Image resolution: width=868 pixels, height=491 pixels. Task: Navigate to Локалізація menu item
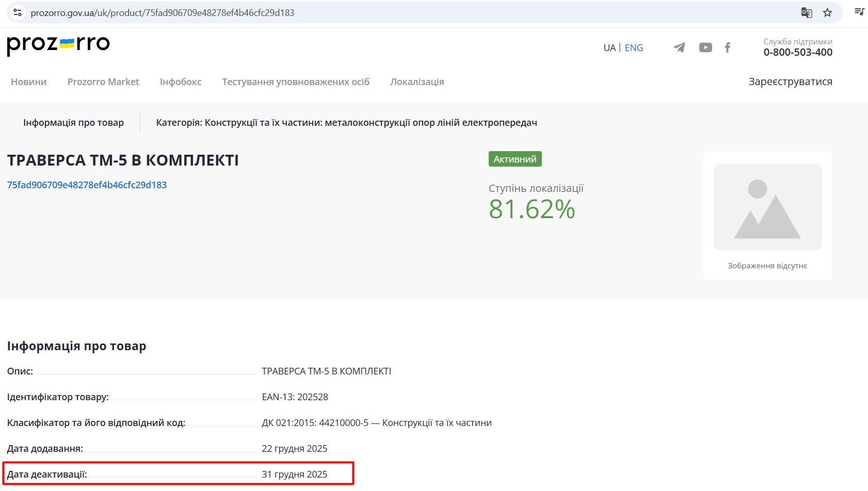[417, 82]
